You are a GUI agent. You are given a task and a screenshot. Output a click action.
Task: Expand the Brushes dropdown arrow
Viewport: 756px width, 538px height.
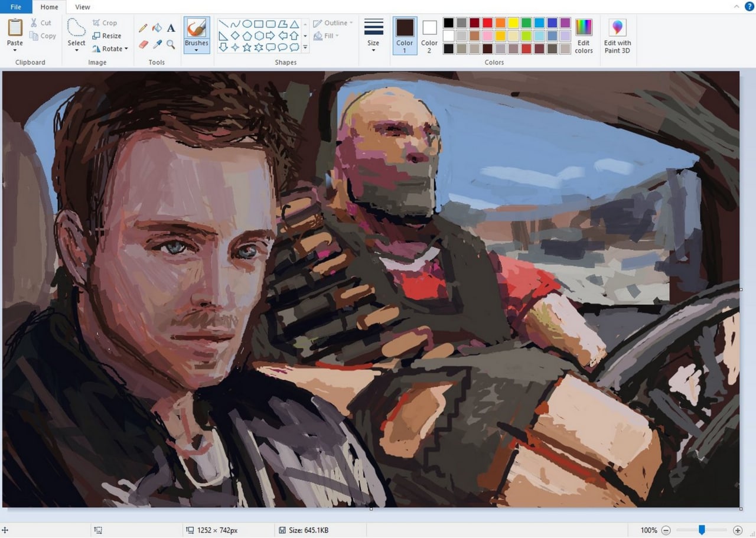pyautogui.click(x=196, y=51)
